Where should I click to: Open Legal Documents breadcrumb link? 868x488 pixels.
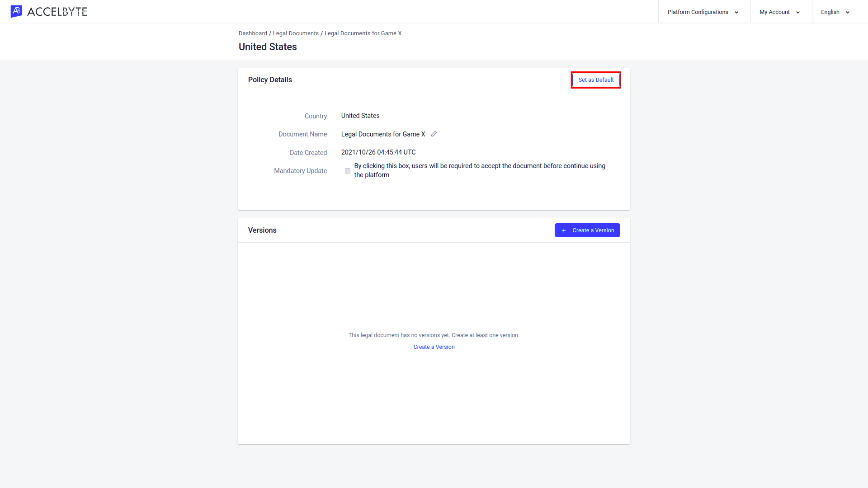coord(296,33)
